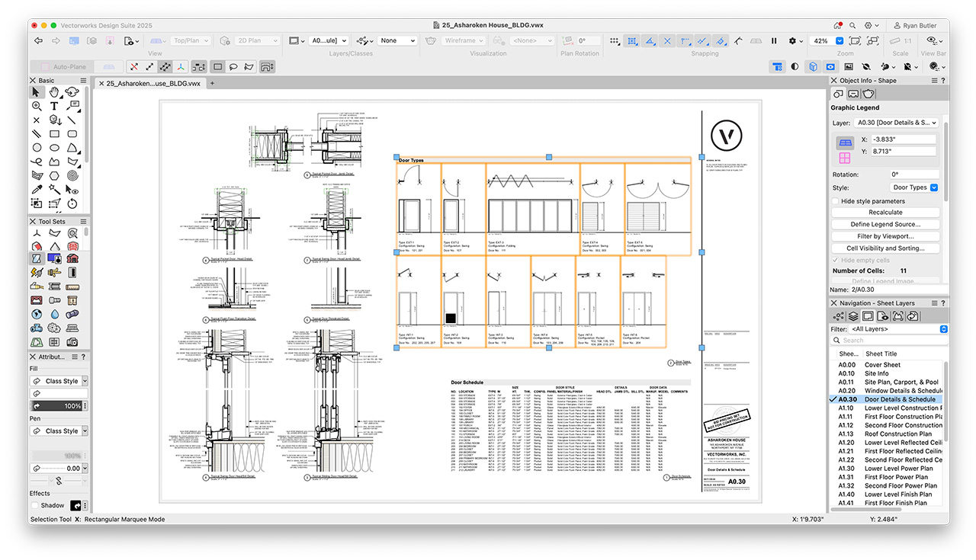This screenshot has height=560, width=976.
Task: Enable Hide style parameters checkbox
Action: pos(836,201)
